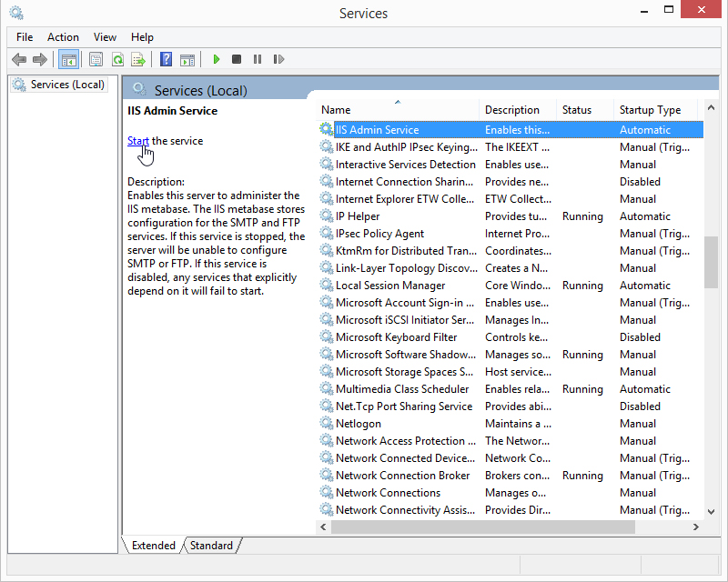Sort by the Name column header
This screenshot has height=582, width=728.
click(399, 110)
